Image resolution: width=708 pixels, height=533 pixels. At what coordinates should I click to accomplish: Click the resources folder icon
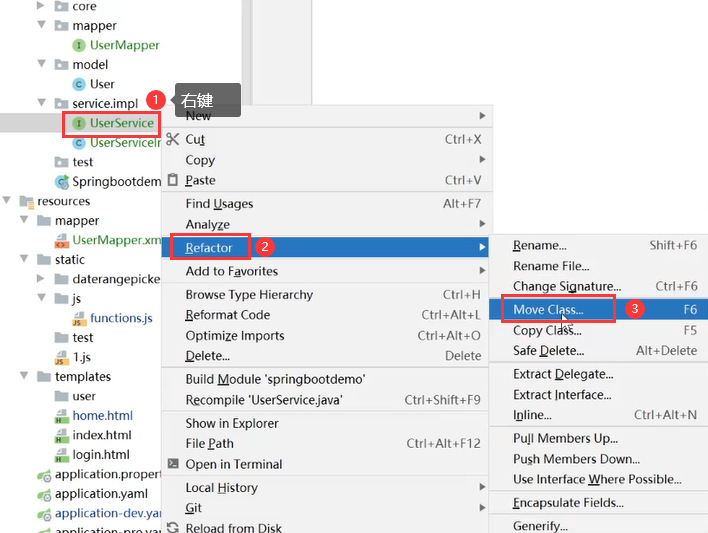click(27, 201)
